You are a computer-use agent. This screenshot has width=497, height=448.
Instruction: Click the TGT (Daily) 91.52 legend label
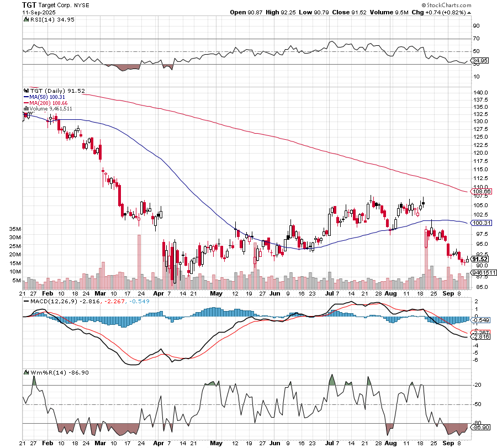(57, 91)
